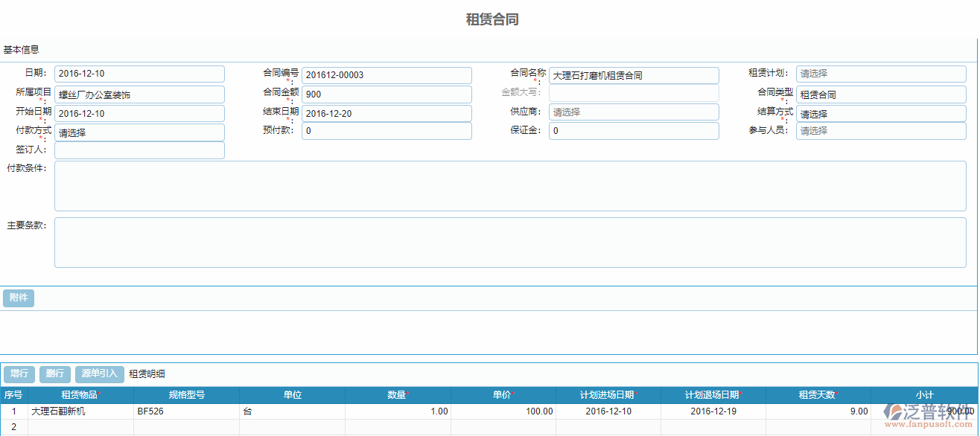选中付款条件多行文本框

point(512,187)
